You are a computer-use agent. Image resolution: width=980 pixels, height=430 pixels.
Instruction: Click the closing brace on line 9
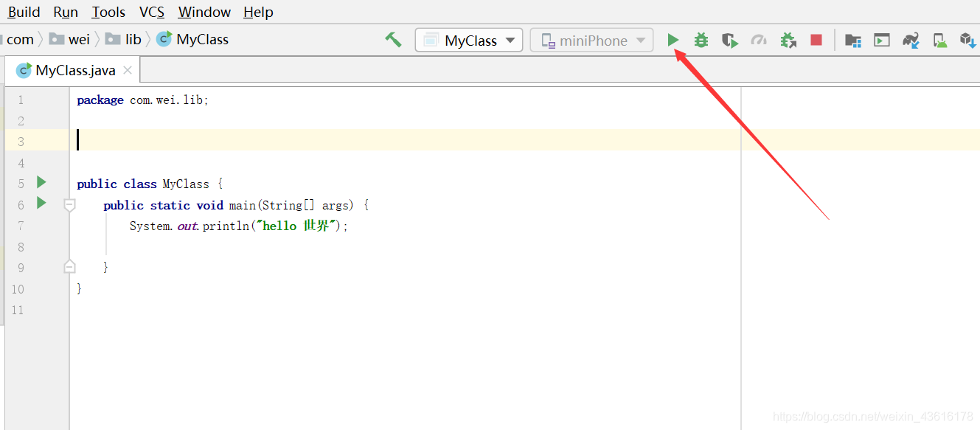coord(106,268)
